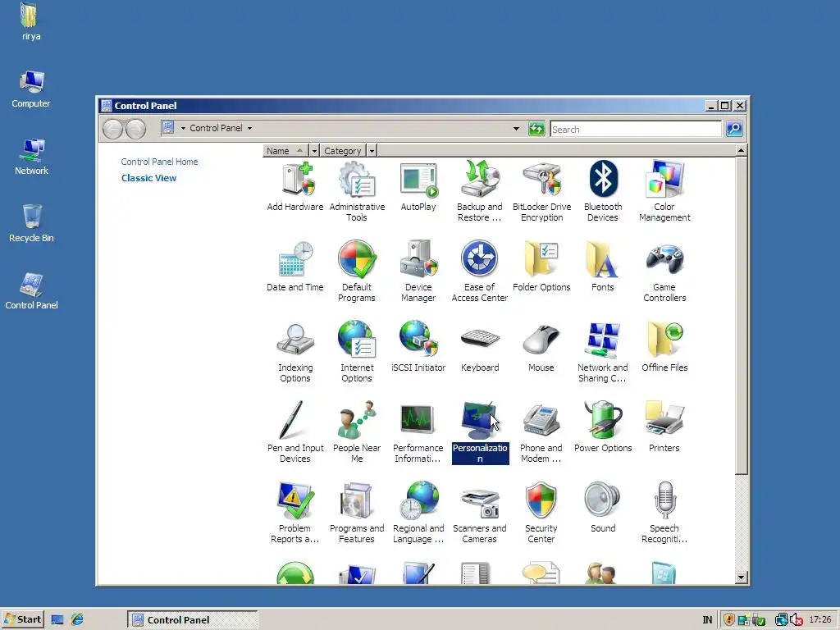The height and width of the screenshot is (630, 840).
Task: Open the Sound applet
Action: coord(603,509)
